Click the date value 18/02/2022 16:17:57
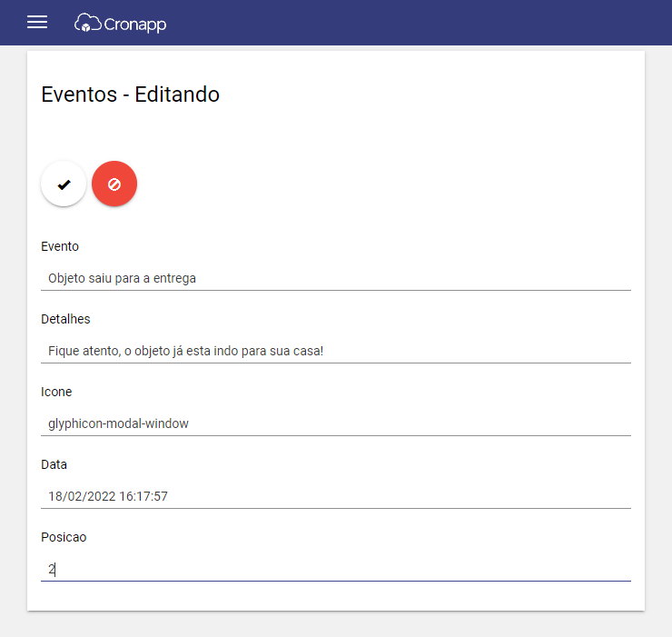672x637 pixels. (x=108, y=497)
